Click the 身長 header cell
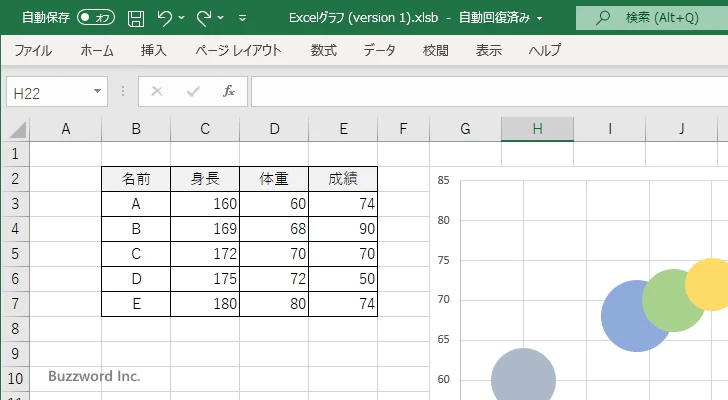728x400 pixels. click(205, 179)
